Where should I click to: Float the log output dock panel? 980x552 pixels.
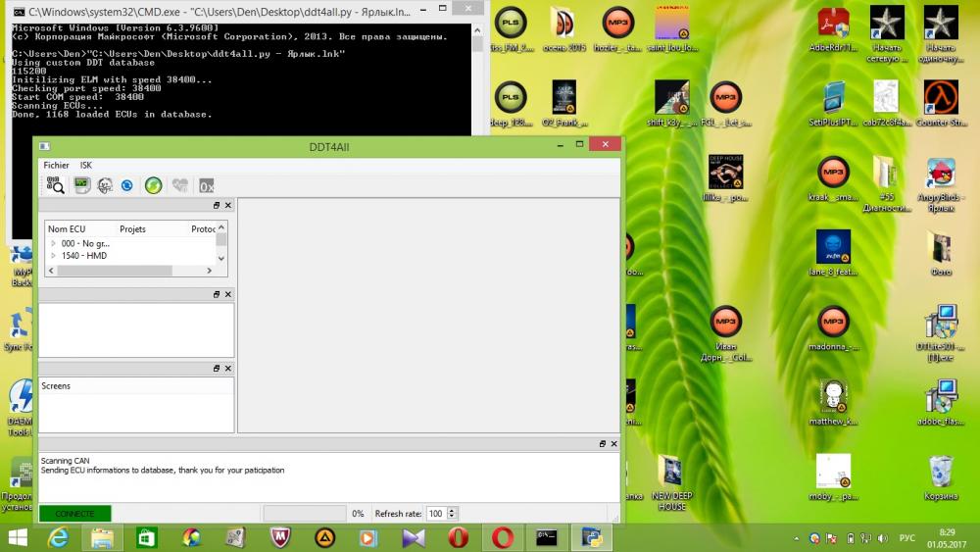click(x=602, y=443)
